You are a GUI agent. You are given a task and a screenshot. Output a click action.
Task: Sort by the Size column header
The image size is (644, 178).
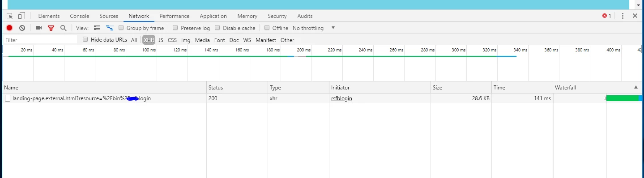click(461, 88)
